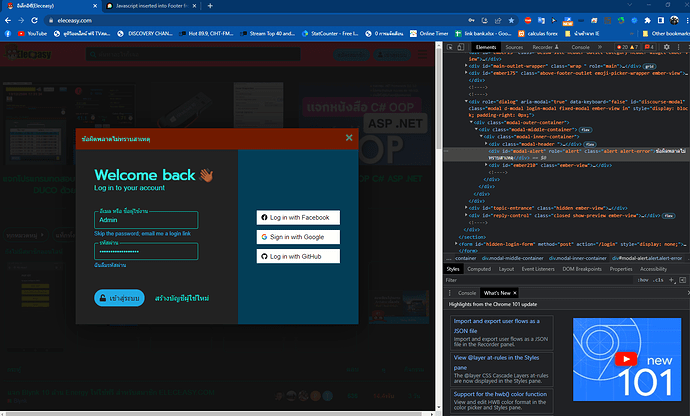Open the Google Translate extension icon
This screenshot has width=690, height=416.
(x=541, y=20)
